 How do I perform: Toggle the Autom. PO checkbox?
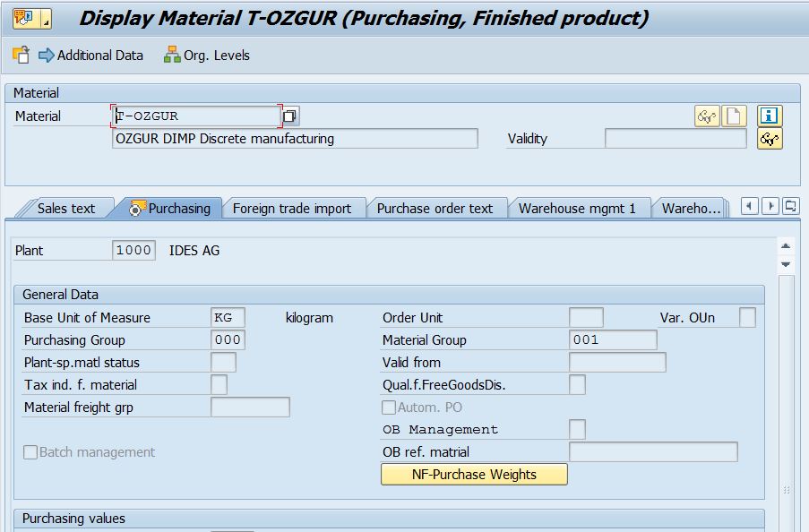click(389, 408)
